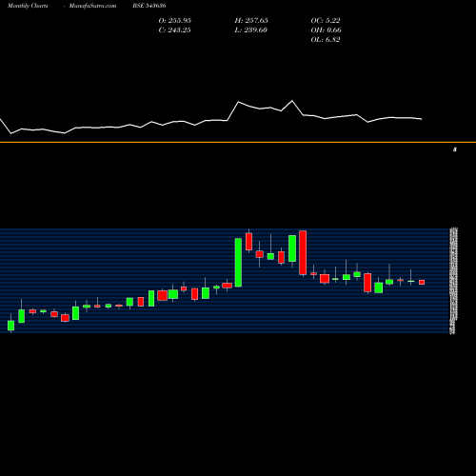Select the "BSE 543636" stock code text

point(149,6)
